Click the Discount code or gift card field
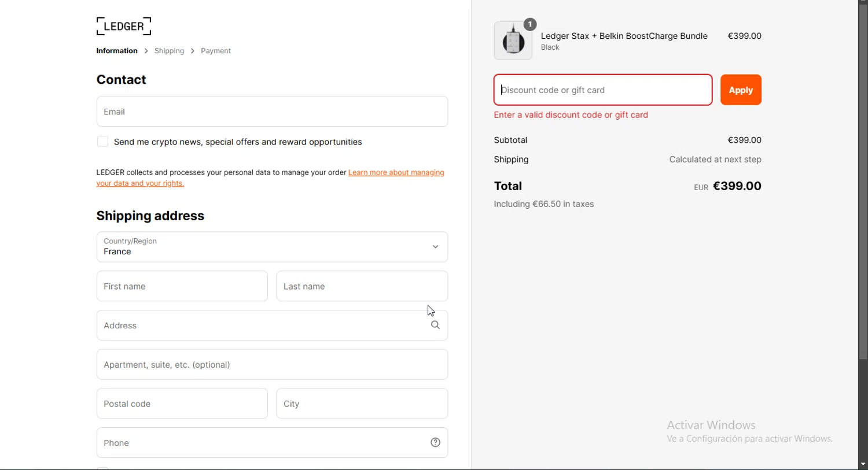The image size is (868, 470). [x=603, y=90]
